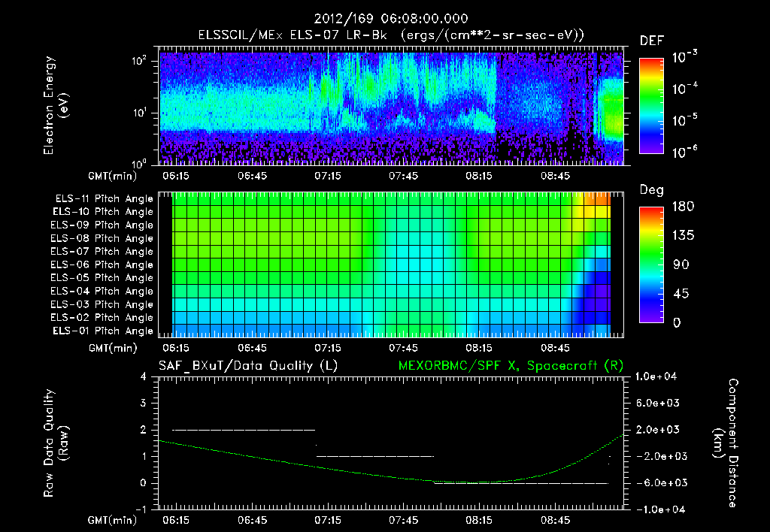Screen dimensions: 770x532
Task: Click the 07:45 tick label under the pitch angle panel
Action: [x=403, y=348]
